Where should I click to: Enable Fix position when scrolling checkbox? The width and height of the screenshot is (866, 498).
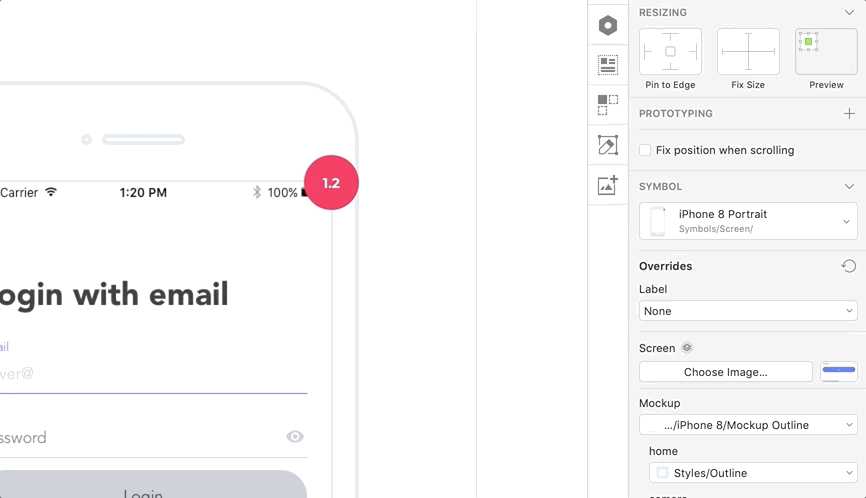coord(645,150)
